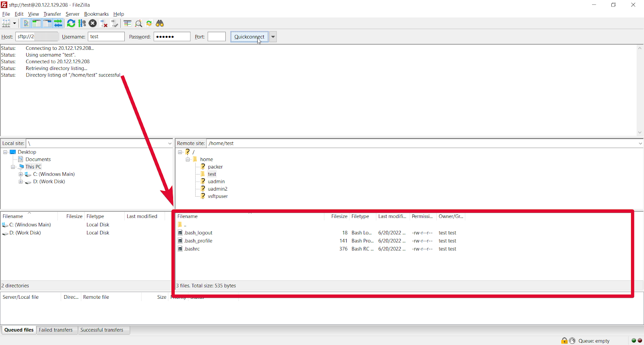Viewport: 644px width, 345px height.
Task: Expand the C: (Windows Main) tree node
Action: [x=21, y=174]
